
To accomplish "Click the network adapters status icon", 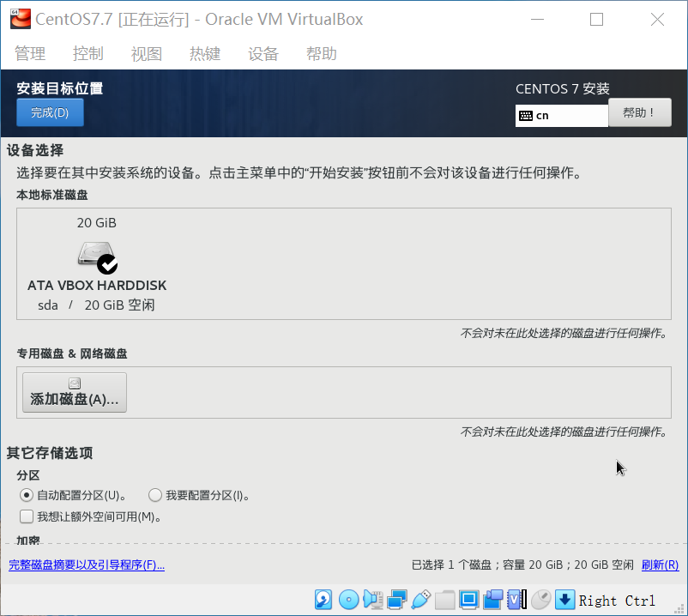I will point(397,600).
